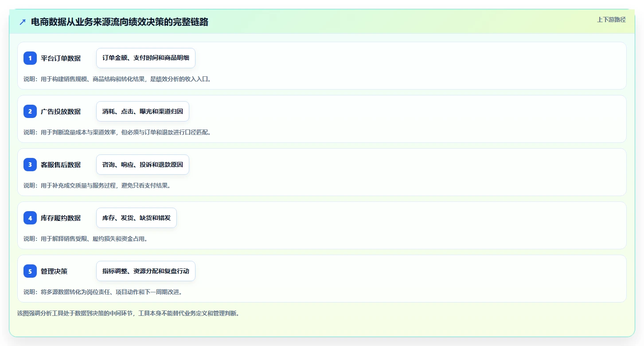
Task: Click the 客服售后数据 heading
Action: 61,165
